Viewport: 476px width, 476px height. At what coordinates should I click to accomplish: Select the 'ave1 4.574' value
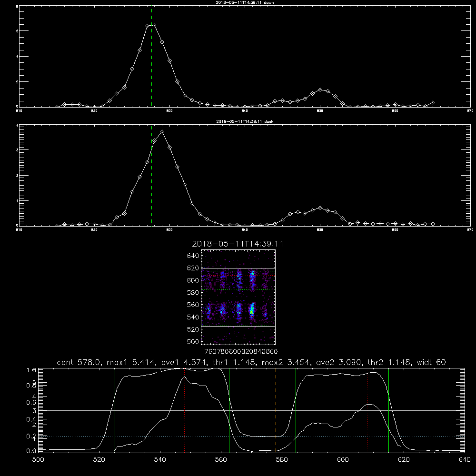[183, 362]
